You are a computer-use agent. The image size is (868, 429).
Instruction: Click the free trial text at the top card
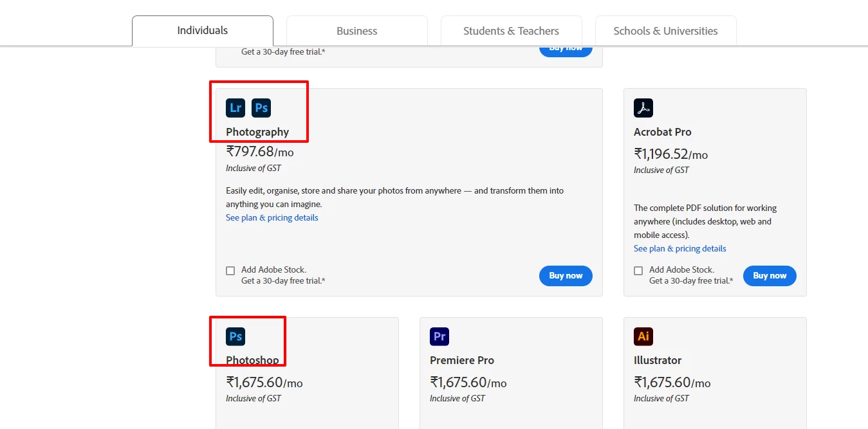[x=283, y=51]
